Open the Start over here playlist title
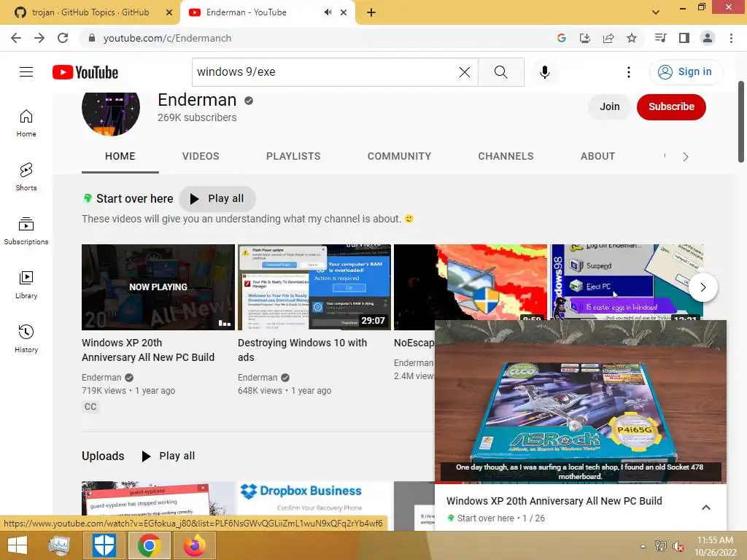747x560 pixels. tap(135, 198)
